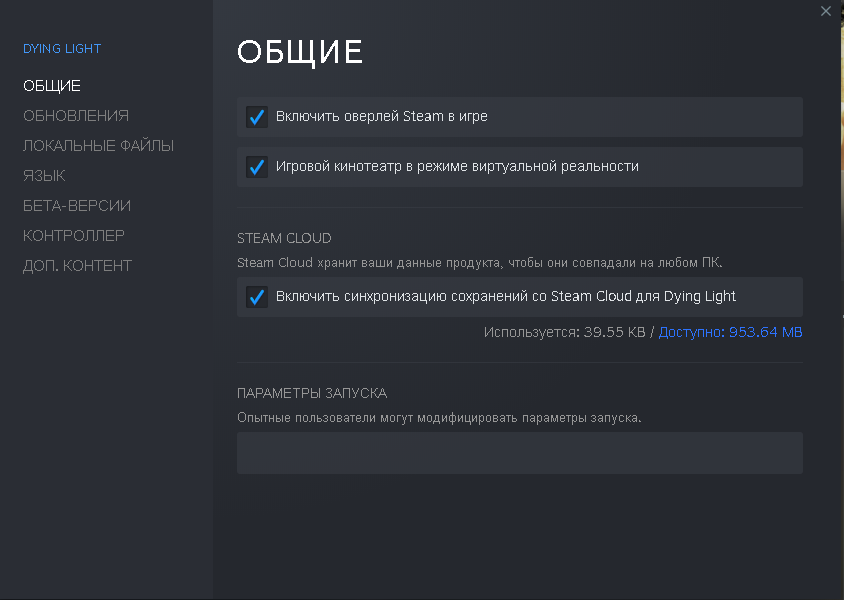This screenshot has height=600, width=844.
Task: Click the Используется: 39.55 KB usage text
Action: pyautogui.click(x=565, y=332)
